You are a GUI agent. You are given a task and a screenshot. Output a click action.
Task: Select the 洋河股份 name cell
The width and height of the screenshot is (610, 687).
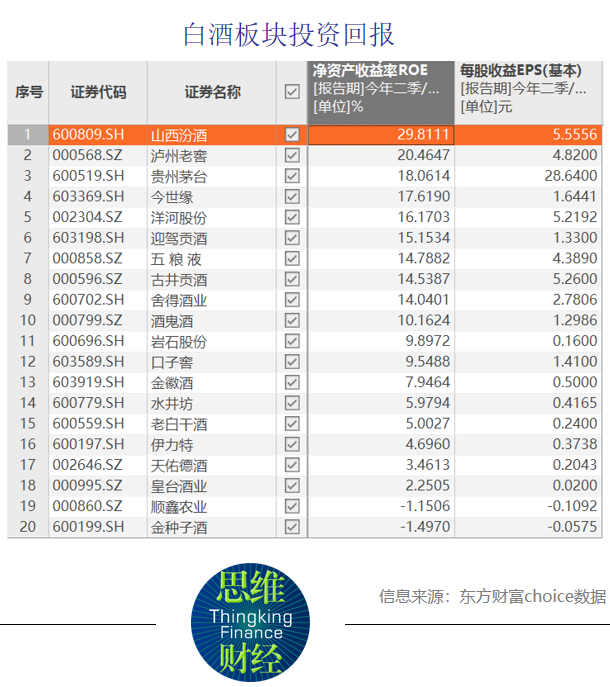click(x=212, y=217)
